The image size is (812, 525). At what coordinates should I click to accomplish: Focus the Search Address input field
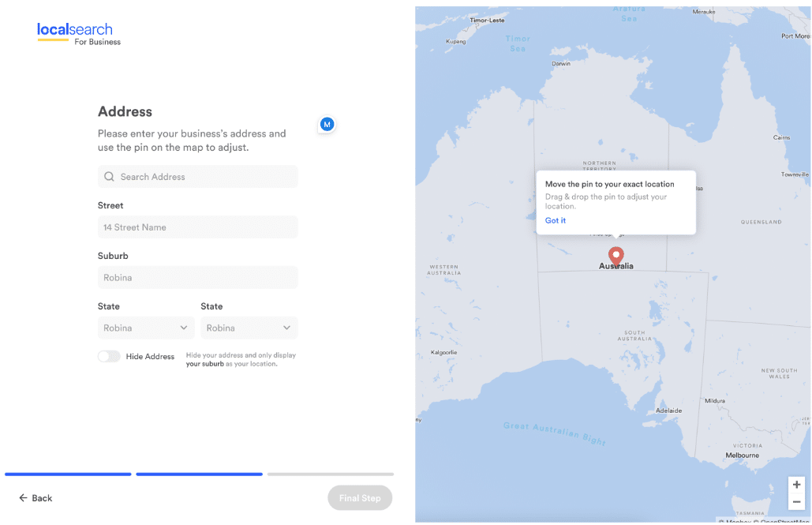(x=197, y=176)
